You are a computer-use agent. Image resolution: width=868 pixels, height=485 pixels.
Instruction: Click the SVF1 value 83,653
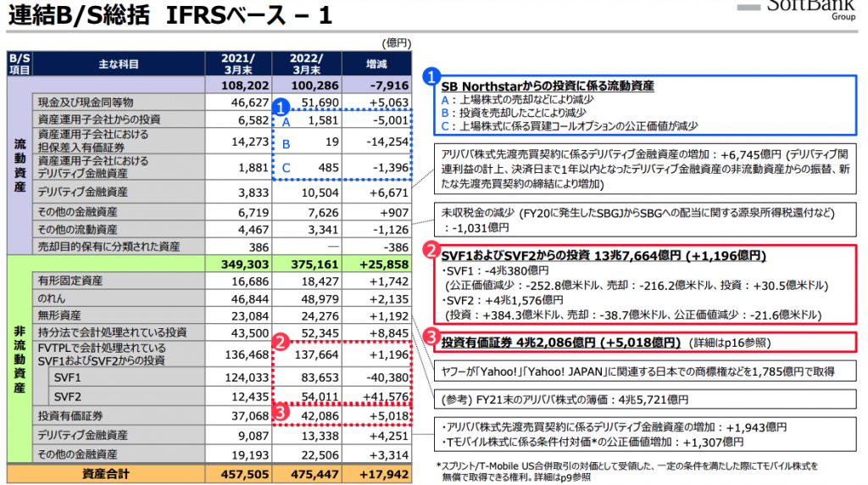320,378
